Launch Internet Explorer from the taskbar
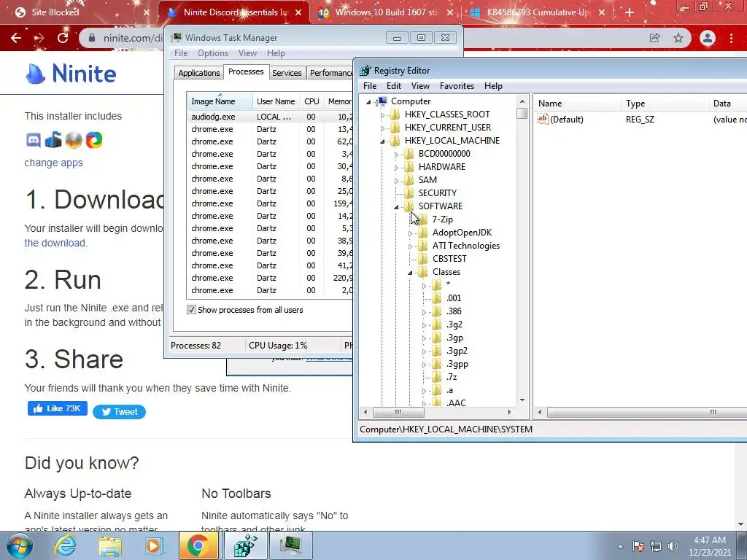Viewport: 747px width, 560px height. click(x=65, y=545)
